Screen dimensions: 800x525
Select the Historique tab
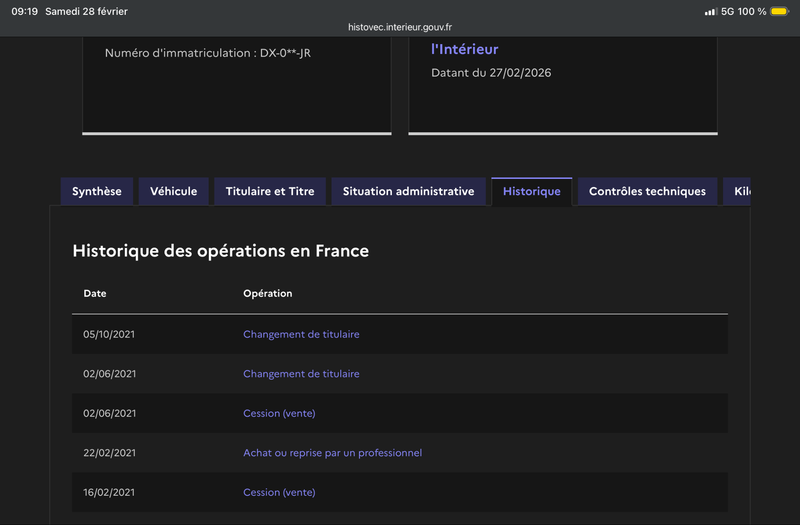pos(532,192)
